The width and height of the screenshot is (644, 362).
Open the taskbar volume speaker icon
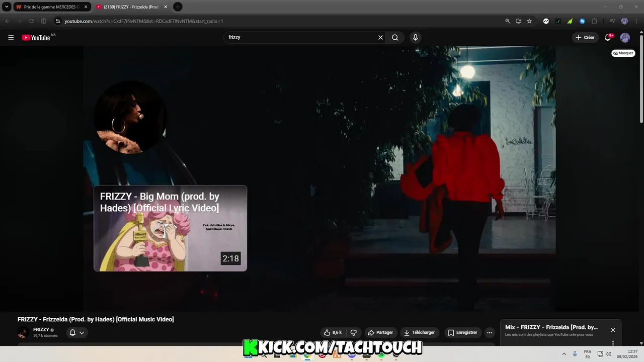click(x=608, y=354)
